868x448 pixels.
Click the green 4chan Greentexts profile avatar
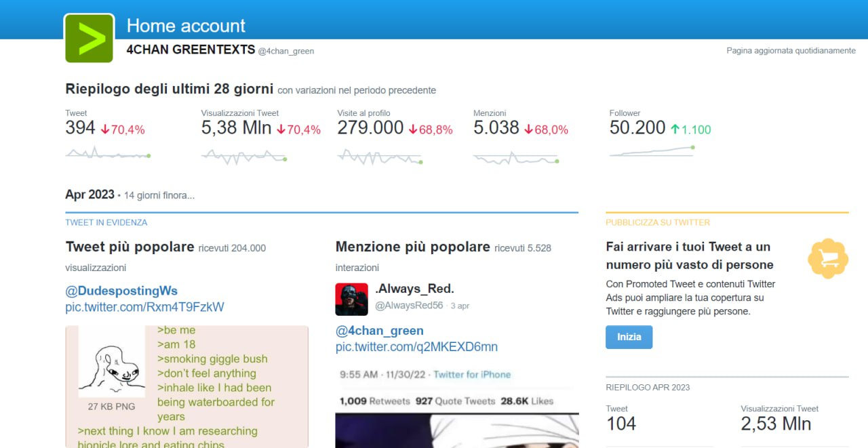[x=89, y=39]
